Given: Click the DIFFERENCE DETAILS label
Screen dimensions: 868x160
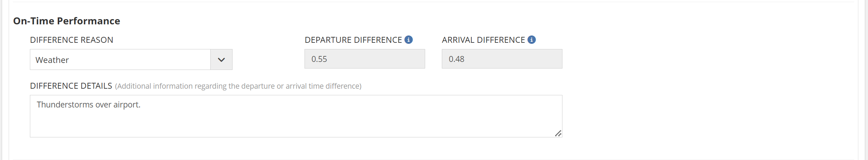Looking at the screenshot, I should [71, 86].
